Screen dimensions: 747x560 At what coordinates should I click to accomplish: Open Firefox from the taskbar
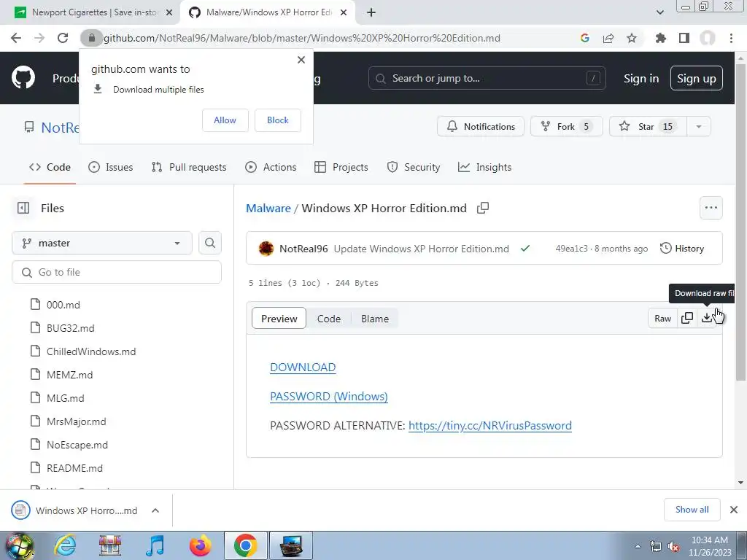pos(200,545)
